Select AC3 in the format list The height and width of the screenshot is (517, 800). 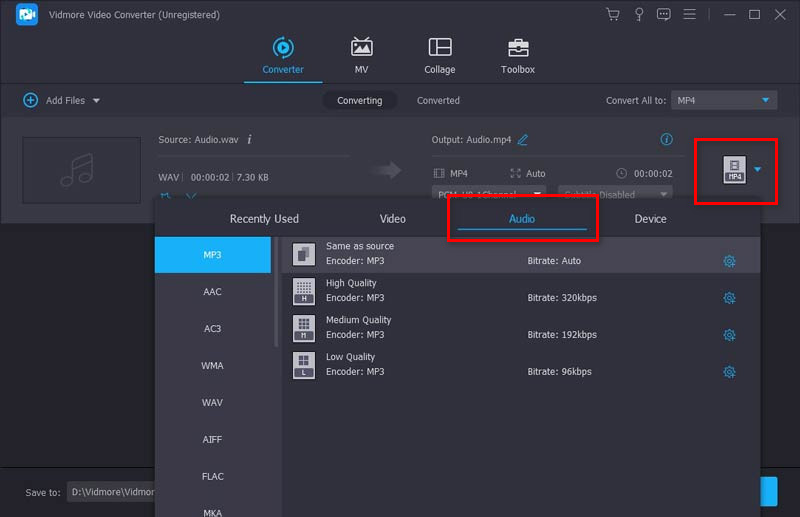pyautogui.click(x=213, y=329)
